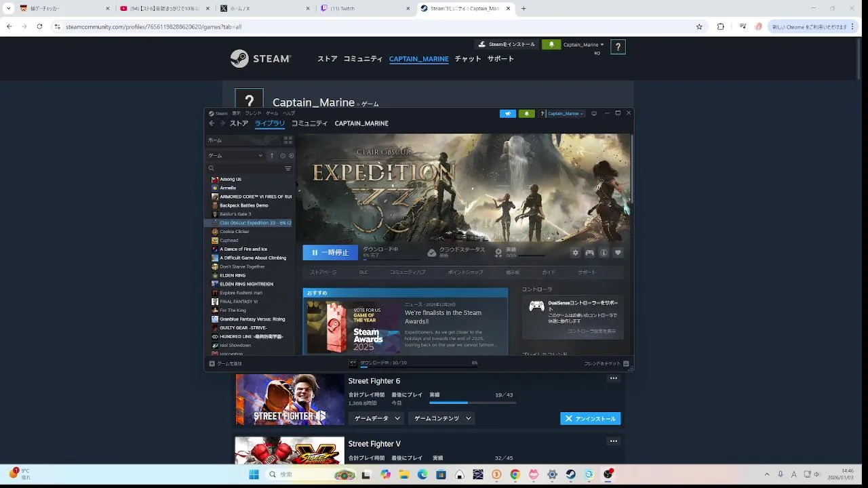The image size is (868, 488).
Task: Click the sort-by-recent clock icon in library
Action: pos(283,156)
